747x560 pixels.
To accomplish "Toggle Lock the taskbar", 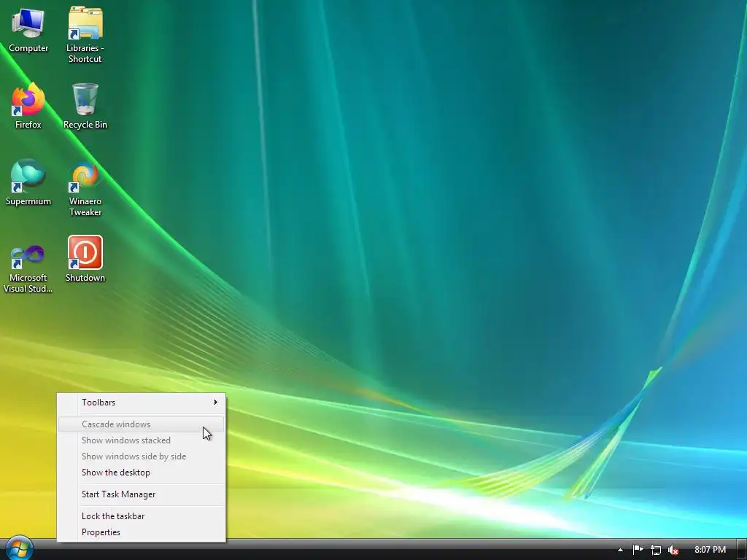I will pyautogui.click(x=142, y=517).
